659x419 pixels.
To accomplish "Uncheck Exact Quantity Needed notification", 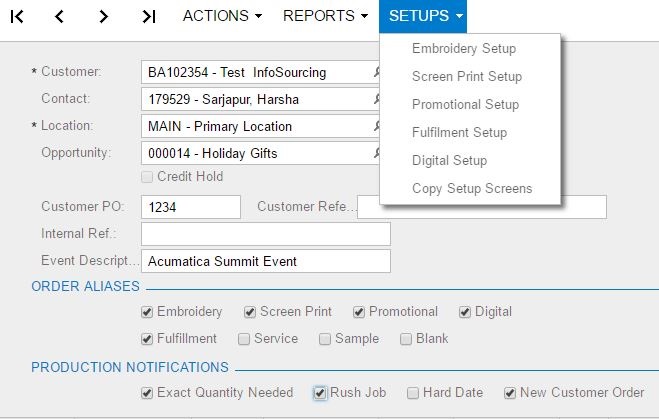I will click(x=147, y=393).
